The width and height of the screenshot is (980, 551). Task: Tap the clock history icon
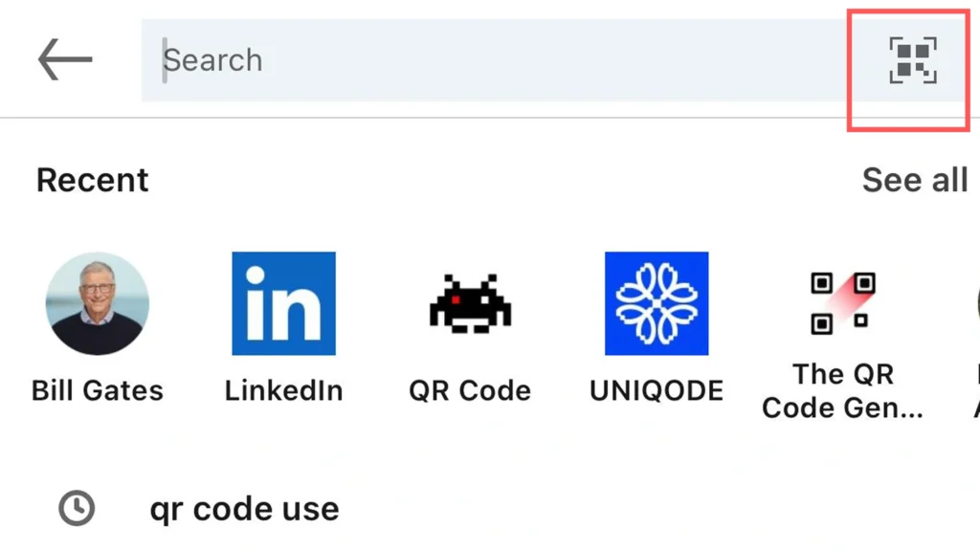tap(77, 508)
